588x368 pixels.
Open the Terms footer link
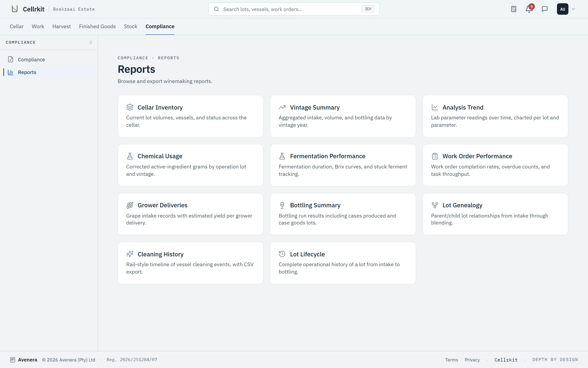tap(451, 360)
